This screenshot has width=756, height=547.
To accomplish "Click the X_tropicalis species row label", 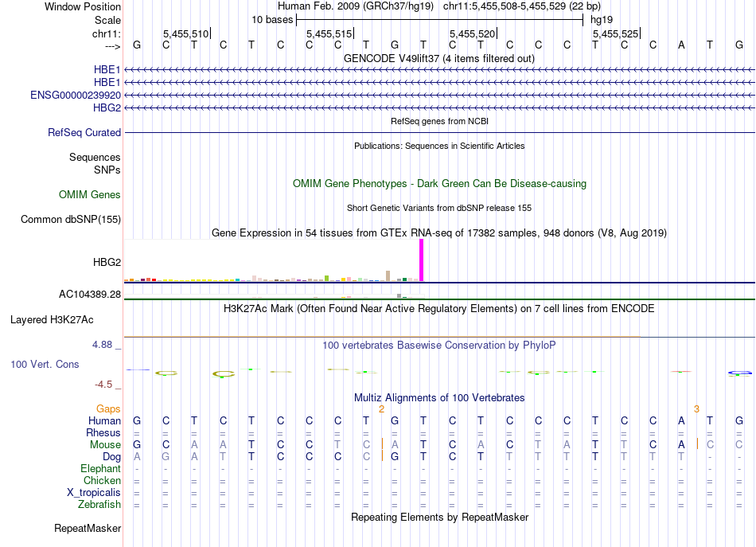I will click(x=94, y=493).
